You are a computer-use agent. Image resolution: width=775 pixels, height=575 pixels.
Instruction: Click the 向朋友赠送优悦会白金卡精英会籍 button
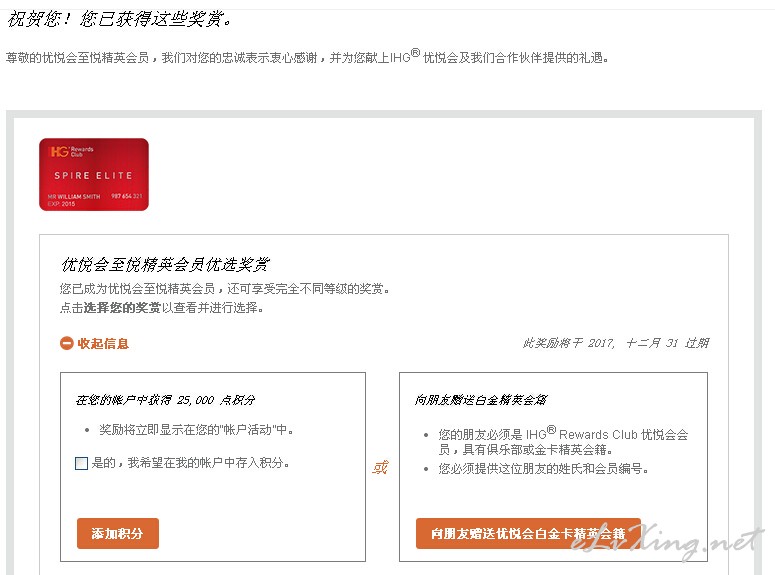coord(528,533)
